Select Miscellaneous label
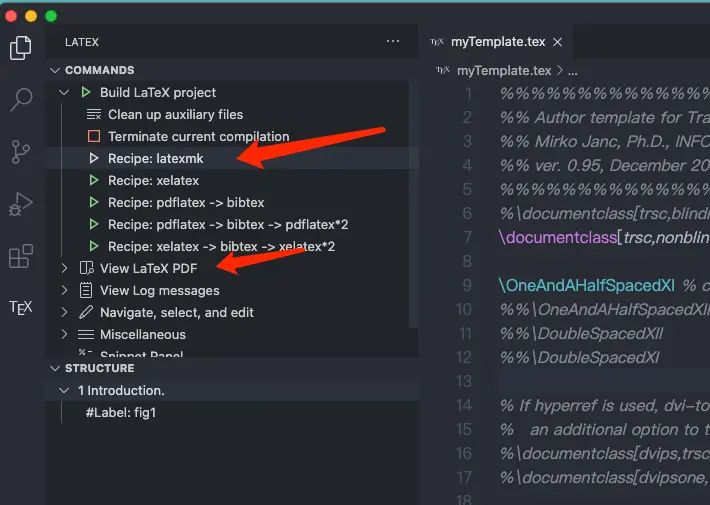 pos(143,334)
